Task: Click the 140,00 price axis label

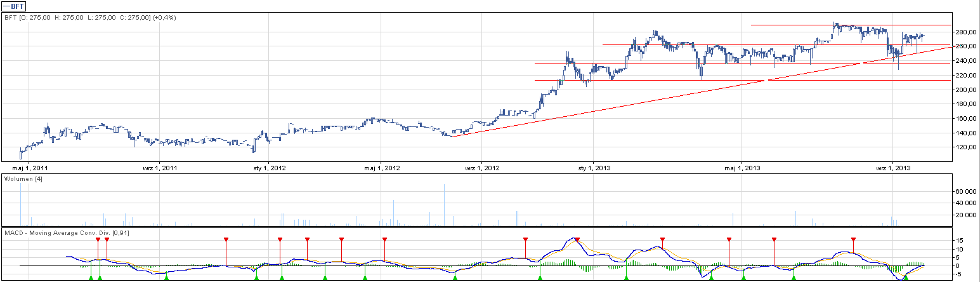Action: tap(967, 133)
